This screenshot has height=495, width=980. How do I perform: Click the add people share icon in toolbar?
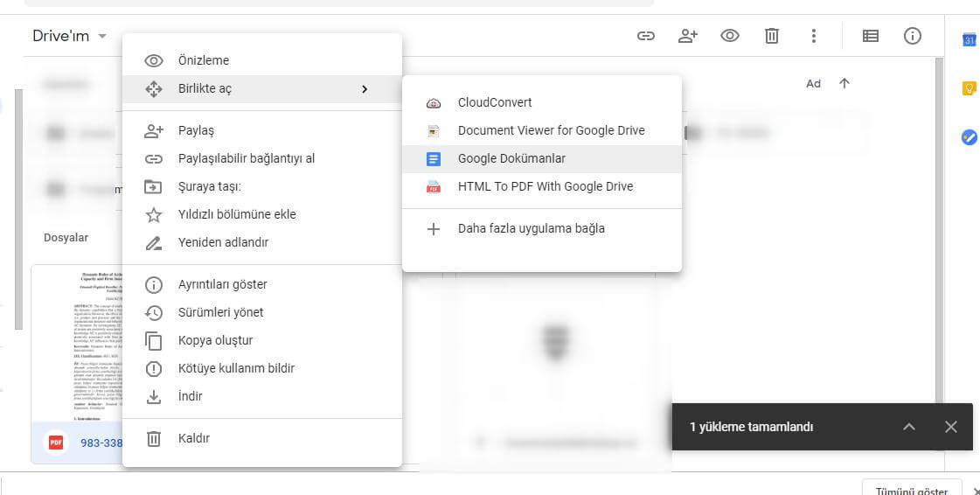[x=687, y=36]
